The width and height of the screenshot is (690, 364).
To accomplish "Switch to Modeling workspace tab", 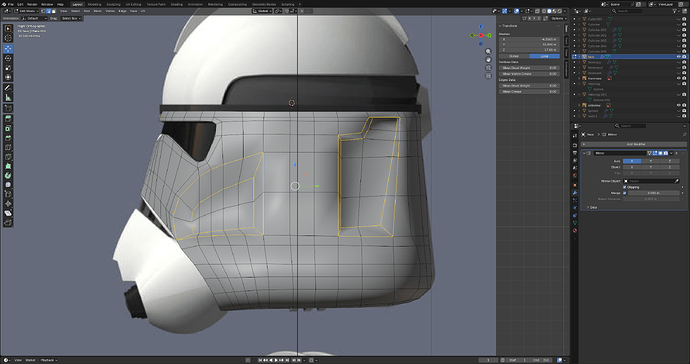I will coord(95,4).
